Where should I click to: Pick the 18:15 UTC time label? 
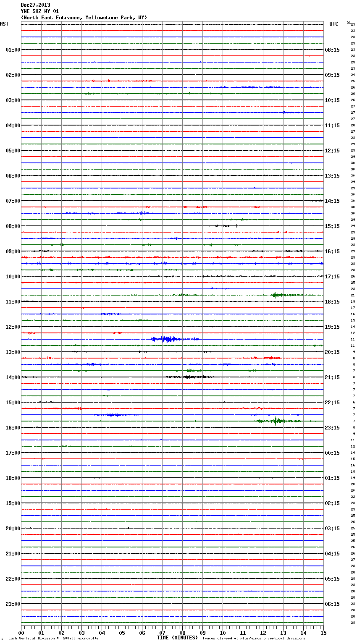(332, 302)
